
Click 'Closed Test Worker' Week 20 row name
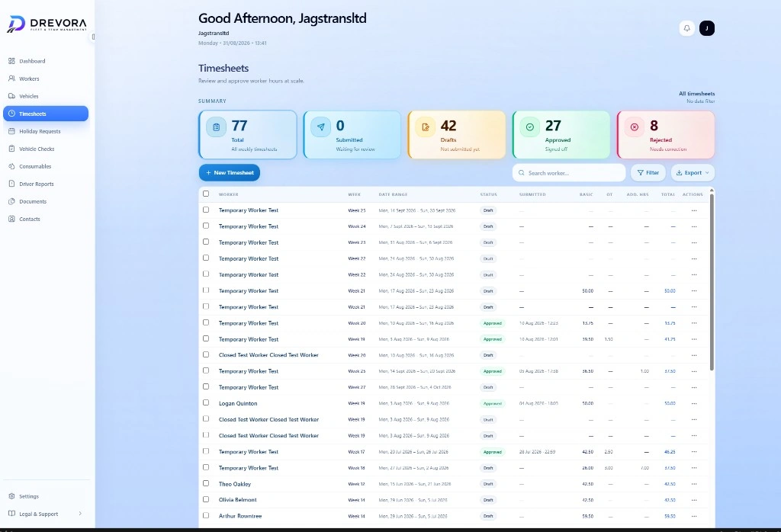click(268, 355)
